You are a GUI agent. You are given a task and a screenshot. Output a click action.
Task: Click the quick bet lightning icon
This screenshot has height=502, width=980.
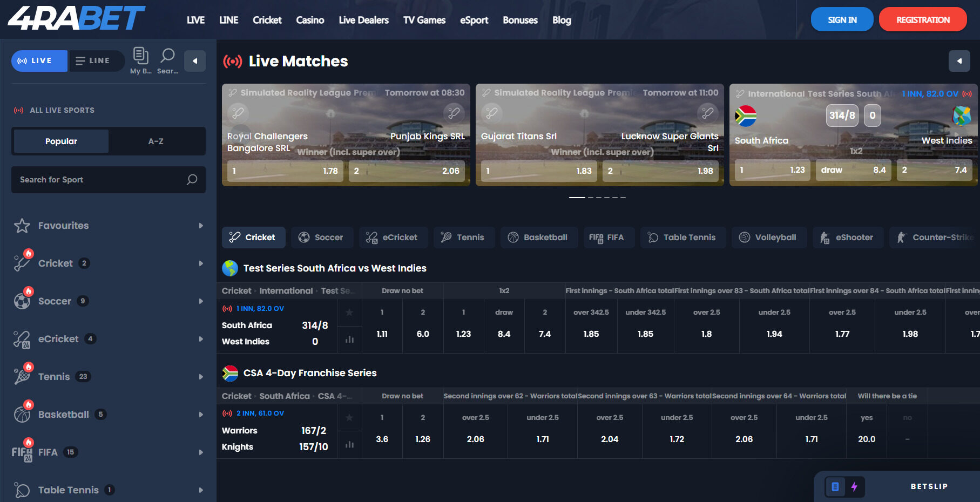point(854,487)
